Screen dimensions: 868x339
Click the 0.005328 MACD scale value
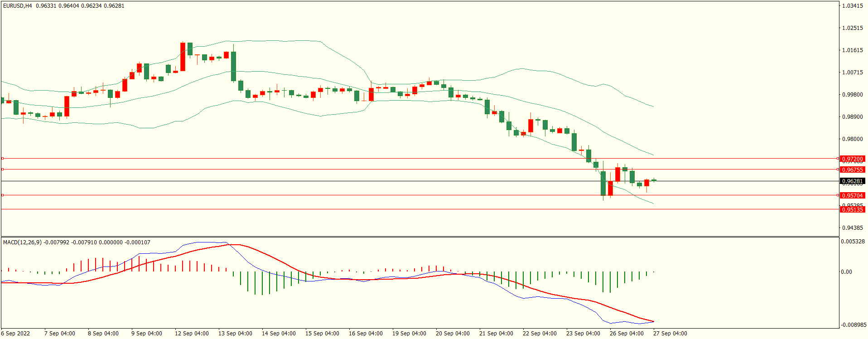point(853,242)
